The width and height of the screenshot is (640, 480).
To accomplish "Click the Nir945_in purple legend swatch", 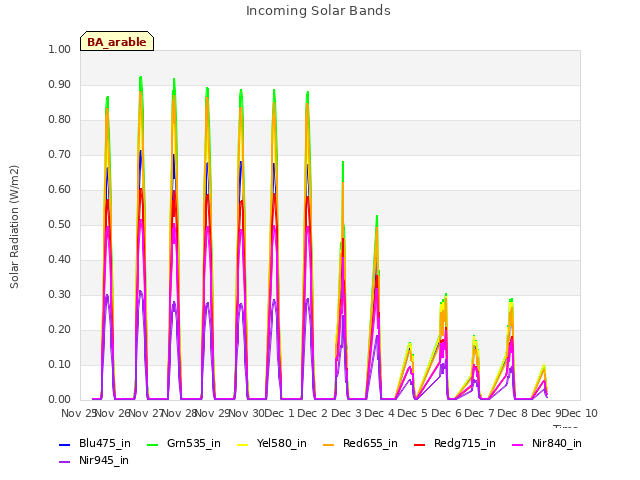I will pyautogui.click(x=65, y=462).
